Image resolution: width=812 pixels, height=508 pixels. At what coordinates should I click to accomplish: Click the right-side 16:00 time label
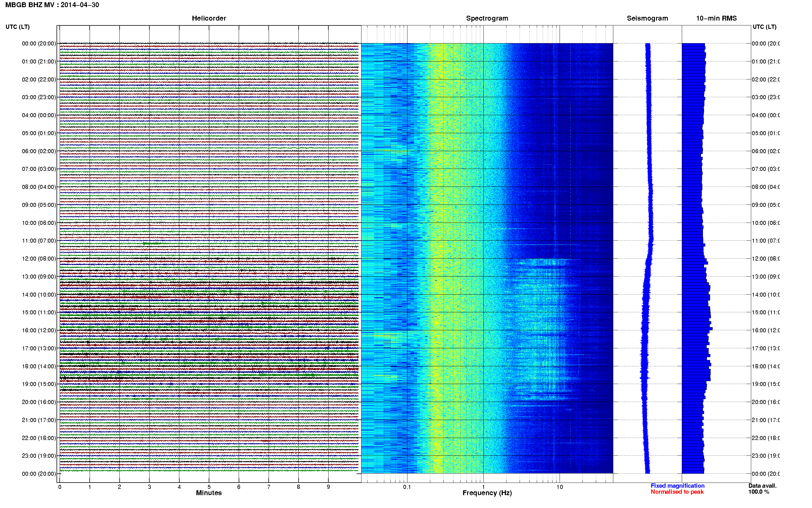coord(766,330)
